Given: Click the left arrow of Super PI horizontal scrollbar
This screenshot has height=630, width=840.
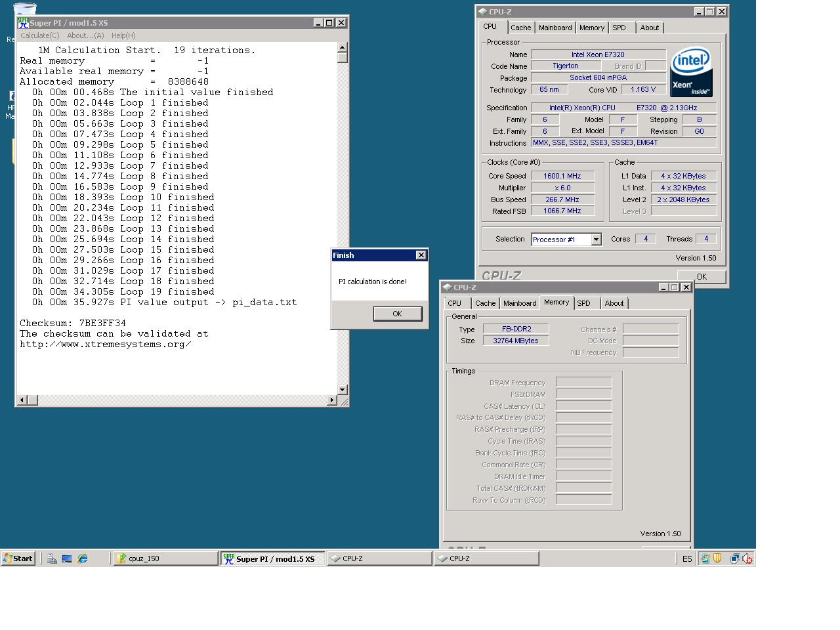Looking at the screenshot, I should [x=22, y=400].
